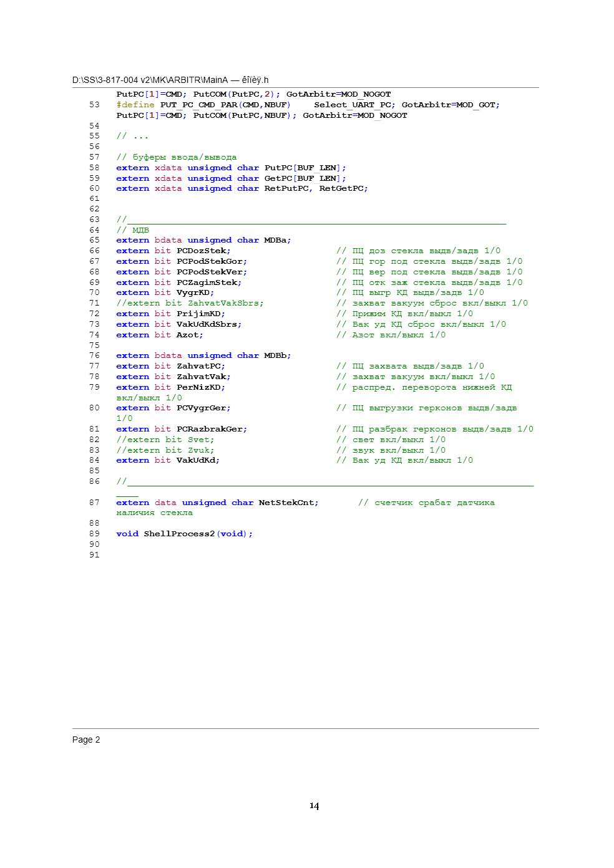Click the PCZagimStek bit name

(207, 282)
